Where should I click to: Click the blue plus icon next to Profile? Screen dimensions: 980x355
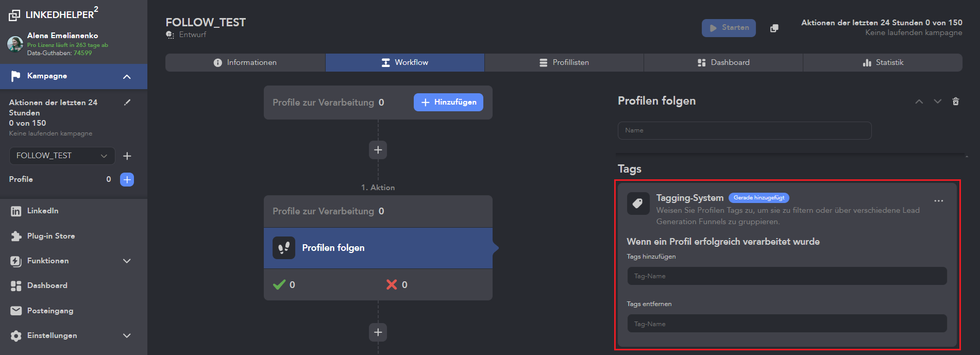click(127, 179)
